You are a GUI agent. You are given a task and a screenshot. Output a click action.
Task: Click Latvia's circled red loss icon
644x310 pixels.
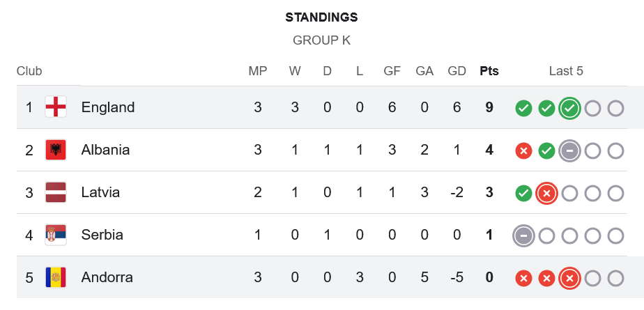tap(546, 193)
